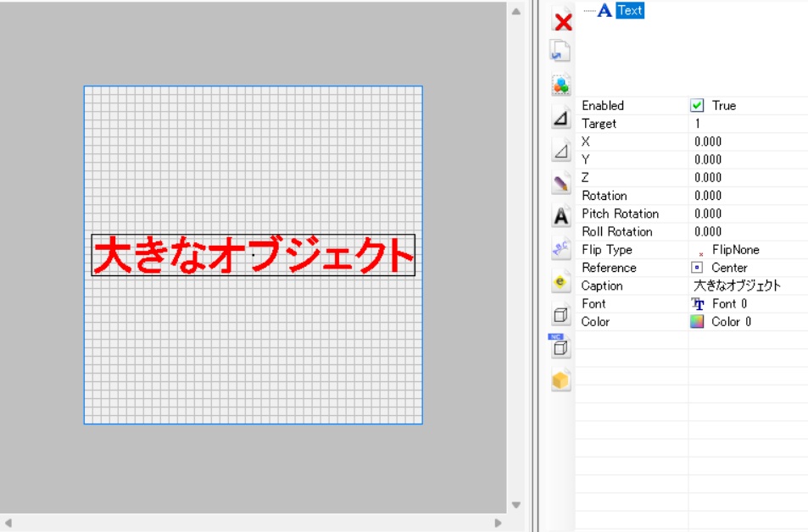Open the Font 0 value selector

coord(729,303)
